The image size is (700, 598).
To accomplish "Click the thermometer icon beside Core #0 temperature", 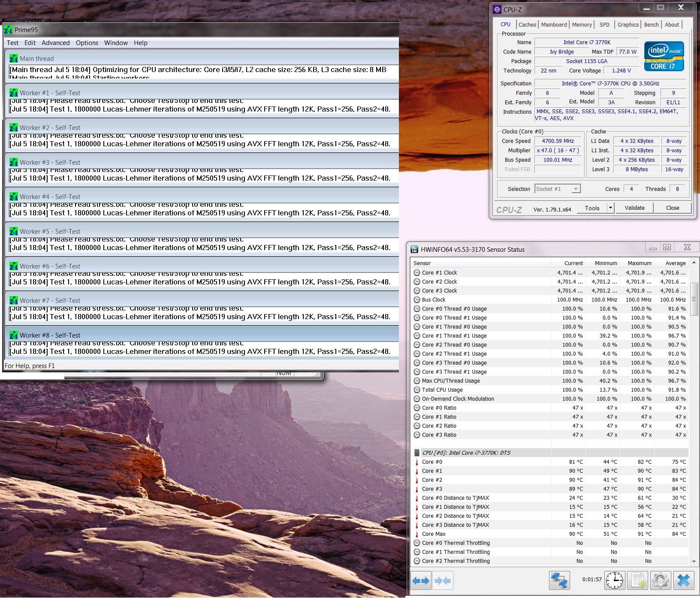I will click(417, 462).
